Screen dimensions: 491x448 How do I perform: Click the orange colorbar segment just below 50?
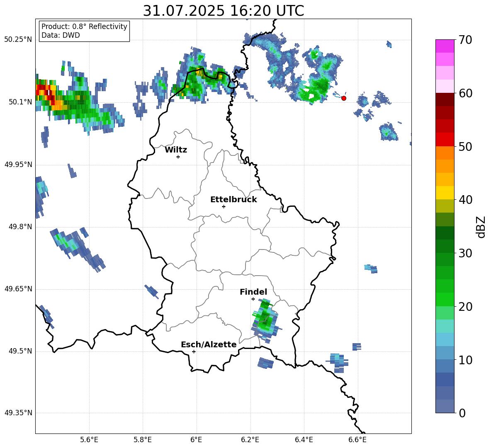pos(445,153)
